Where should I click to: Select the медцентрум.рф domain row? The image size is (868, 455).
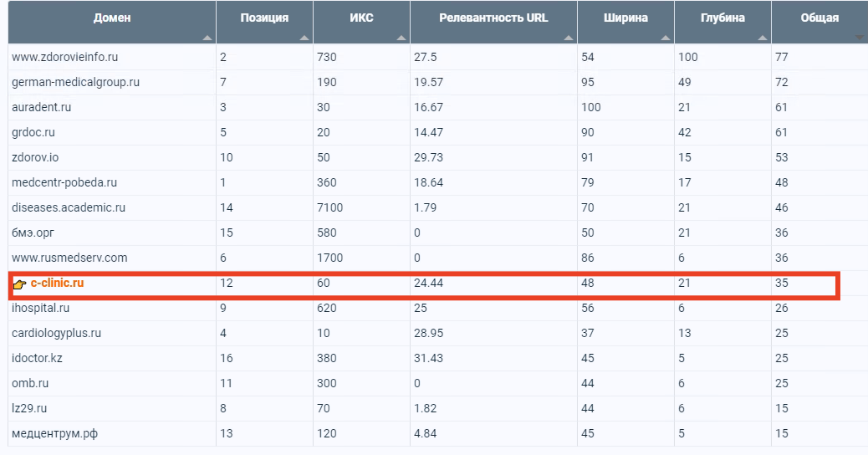(x=438, y=433)
